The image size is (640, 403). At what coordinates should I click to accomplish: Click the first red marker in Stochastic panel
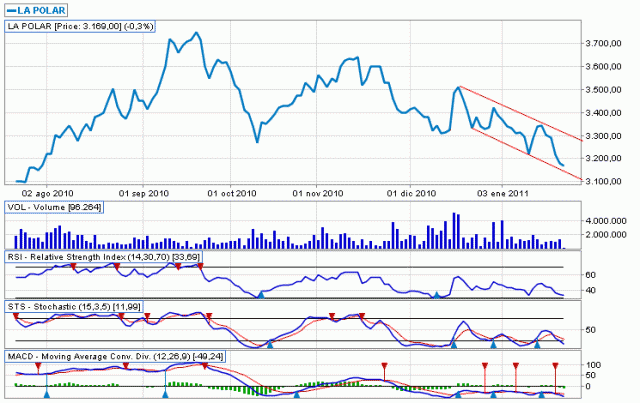[16, 316]
